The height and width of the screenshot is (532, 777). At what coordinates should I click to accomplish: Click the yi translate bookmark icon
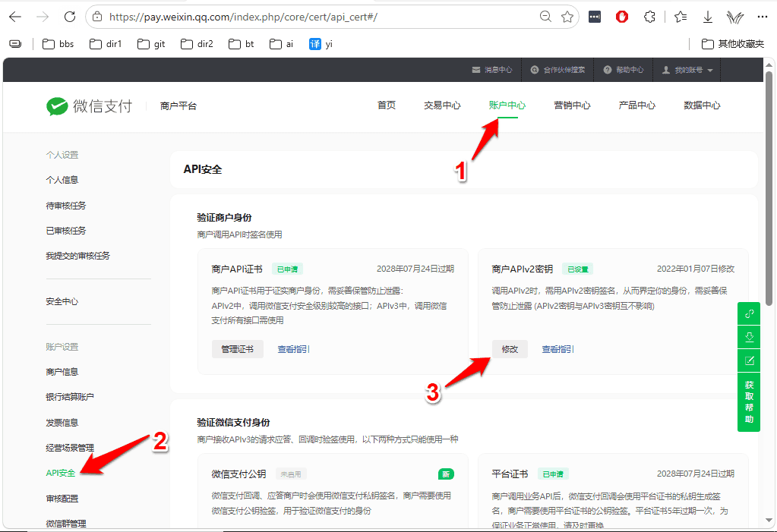pyautogui.click(x=314, y=44)
